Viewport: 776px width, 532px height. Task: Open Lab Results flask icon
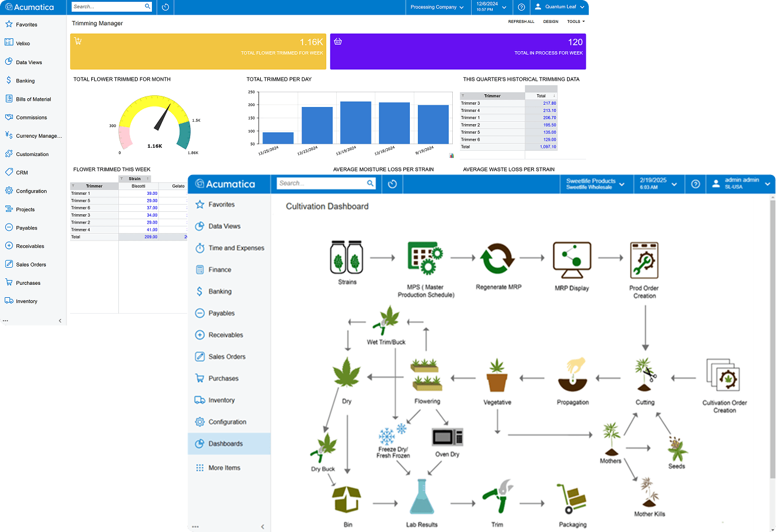click(x=422, y=498)
